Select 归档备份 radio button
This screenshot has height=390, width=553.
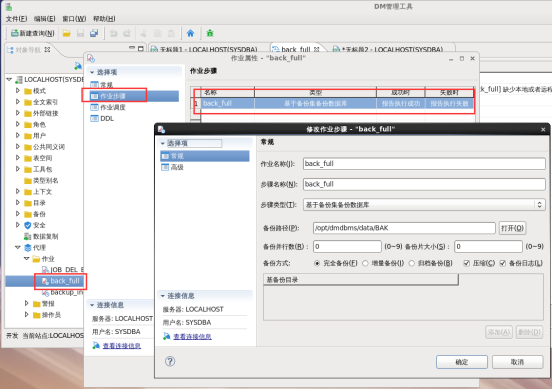(412, 263)
